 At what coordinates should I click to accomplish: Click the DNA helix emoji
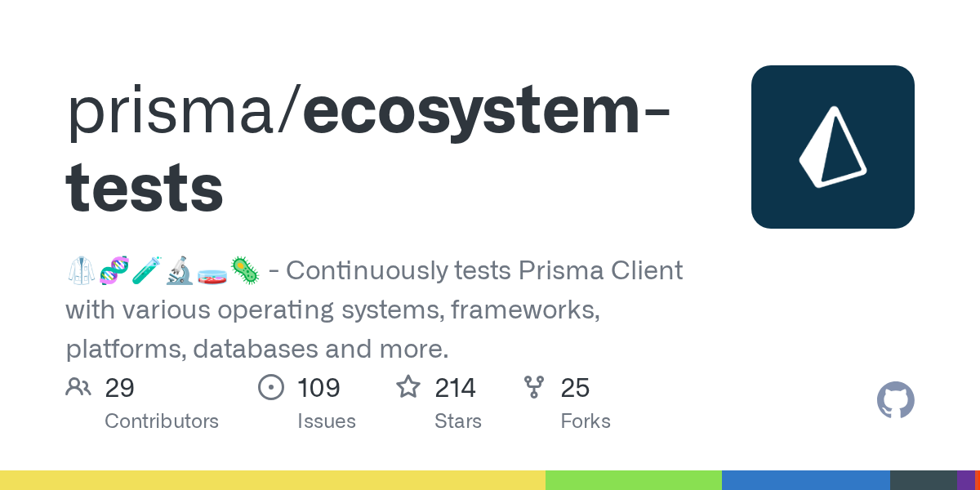point(114,271)
